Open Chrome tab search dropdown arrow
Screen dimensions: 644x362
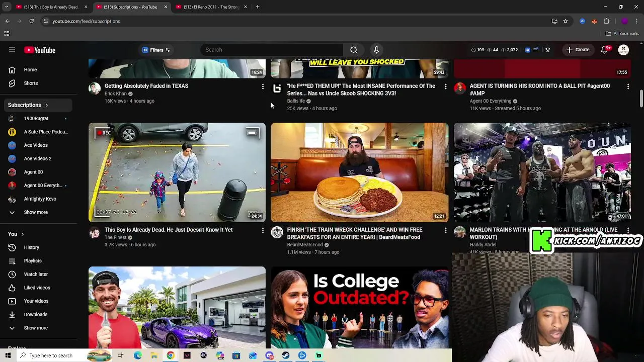(x=7, y=7)
